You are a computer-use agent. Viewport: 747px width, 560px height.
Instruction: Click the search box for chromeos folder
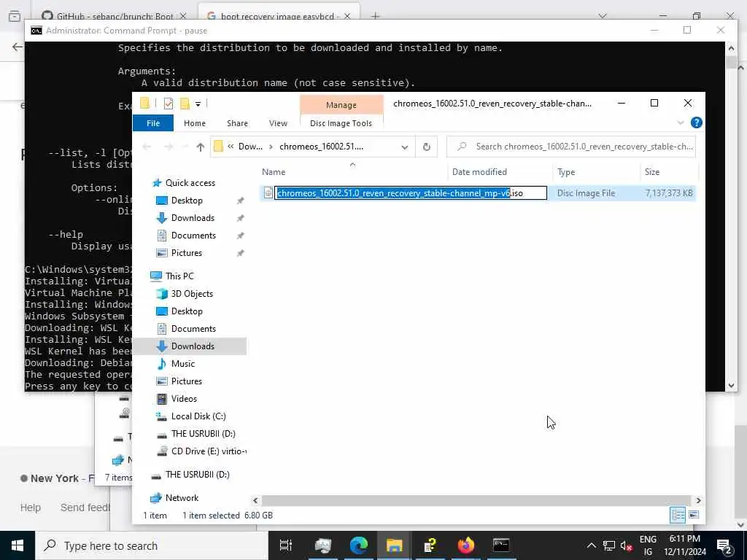coord(570,147)
